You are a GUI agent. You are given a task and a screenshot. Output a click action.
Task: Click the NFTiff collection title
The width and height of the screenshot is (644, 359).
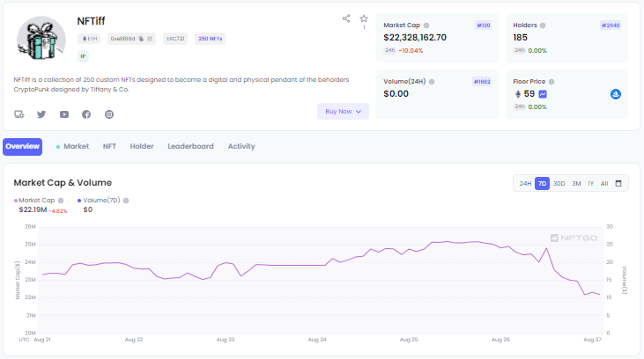(91, 21)
